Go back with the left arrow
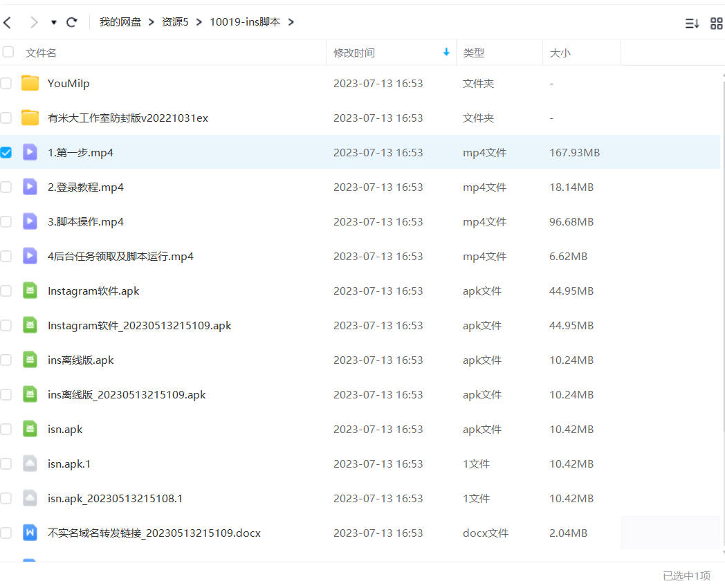 click(x=7, y=22)
